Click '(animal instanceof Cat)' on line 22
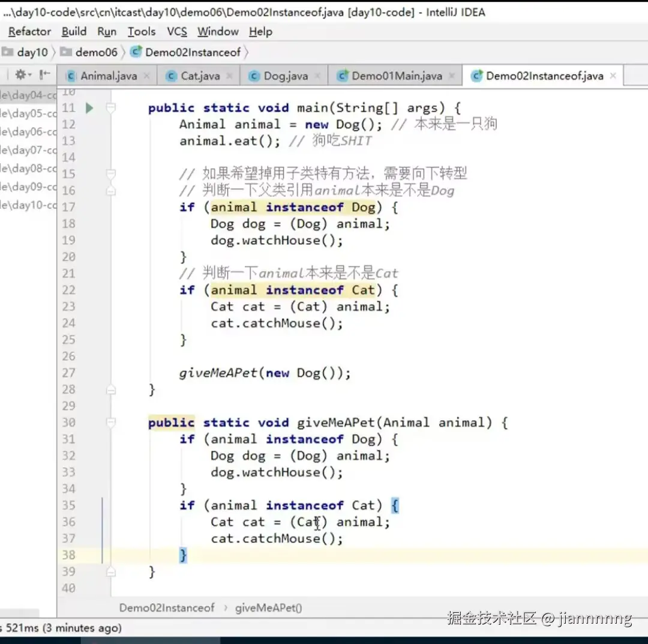The image size is (648, 644). point(293,290)
